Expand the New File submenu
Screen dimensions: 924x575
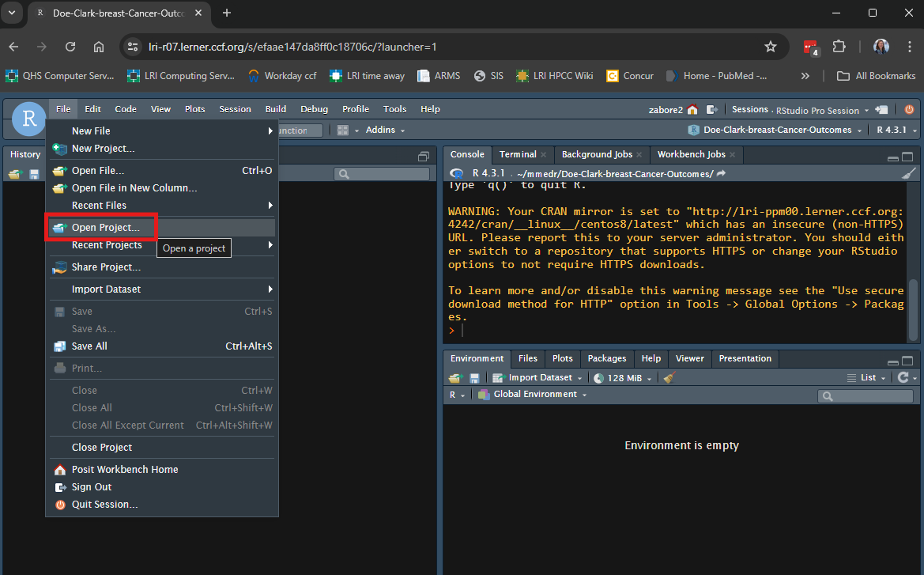click(x=160, y=131)
